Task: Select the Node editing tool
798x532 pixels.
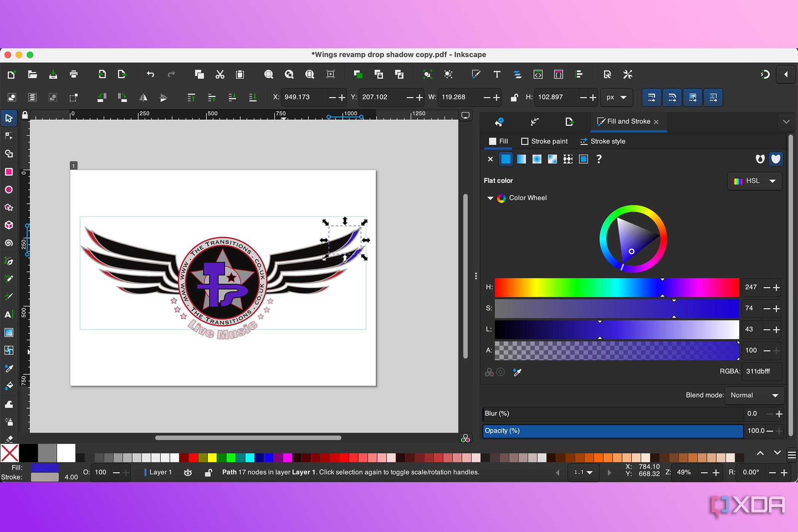Action: (x=9, y=136)
